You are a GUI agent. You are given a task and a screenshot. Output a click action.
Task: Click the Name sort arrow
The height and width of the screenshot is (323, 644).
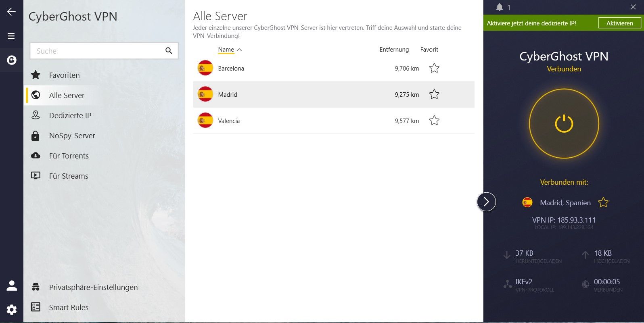click(239, 50)
